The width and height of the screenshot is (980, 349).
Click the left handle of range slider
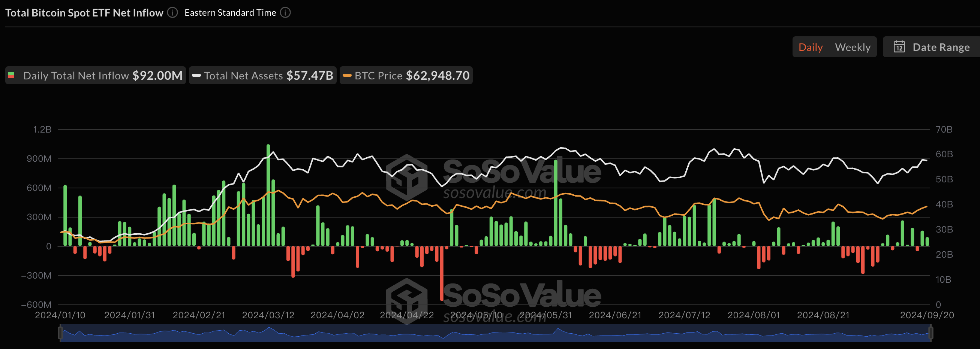60,333
